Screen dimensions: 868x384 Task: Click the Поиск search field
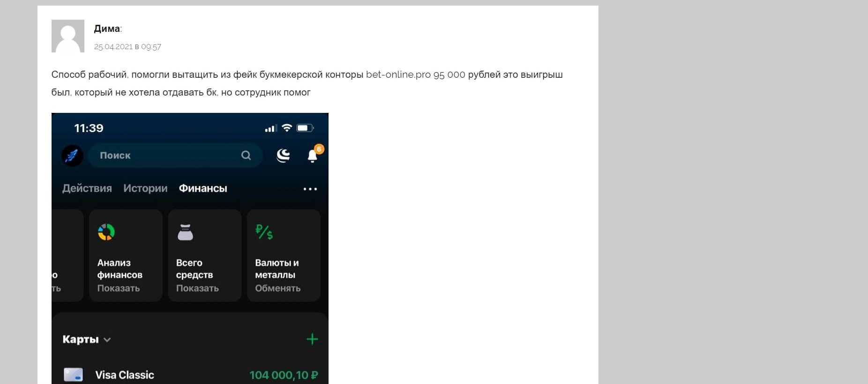pos(175,155)
